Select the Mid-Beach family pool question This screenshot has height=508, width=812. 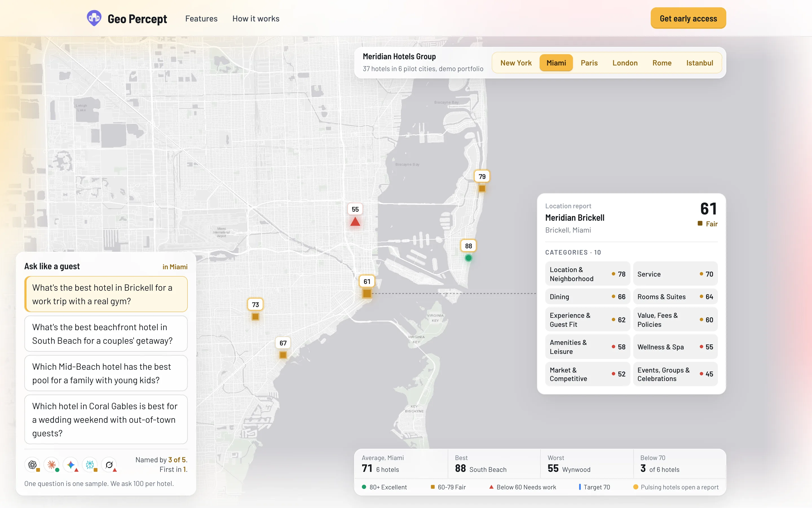pyautogui.click(x=106, y=373)
